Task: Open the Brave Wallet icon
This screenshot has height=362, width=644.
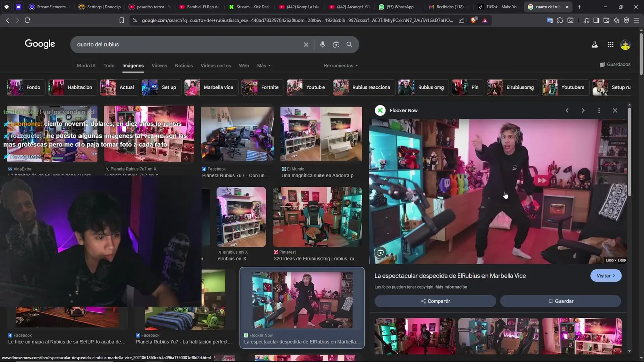Action: [x=606, y=20]
